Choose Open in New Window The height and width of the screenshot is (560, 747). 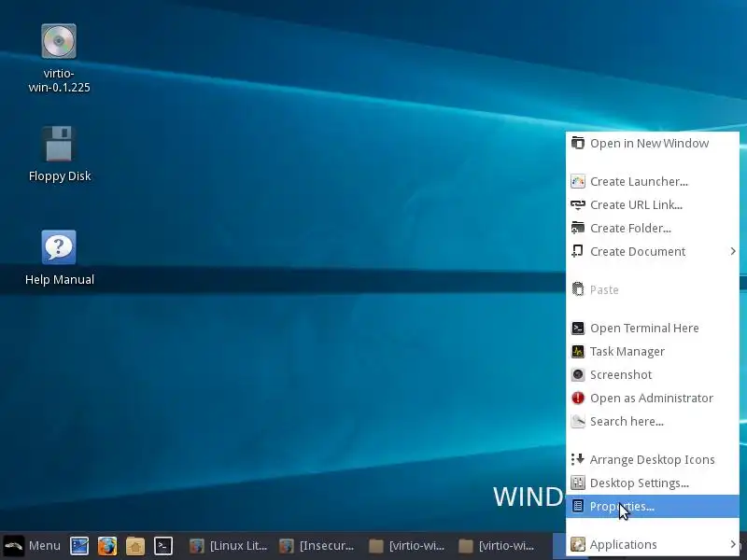pos(652,143)
